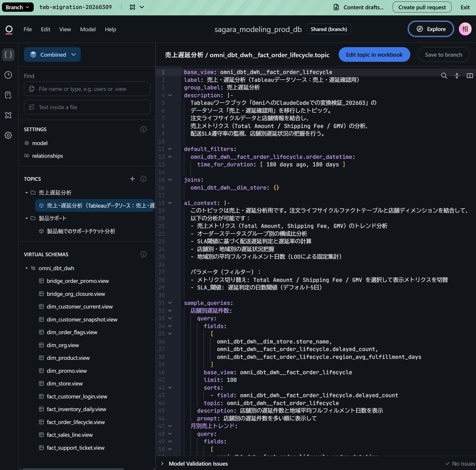Open the curly braces model editor icon
The image size is (476, 470).
(x=8, y=54)
